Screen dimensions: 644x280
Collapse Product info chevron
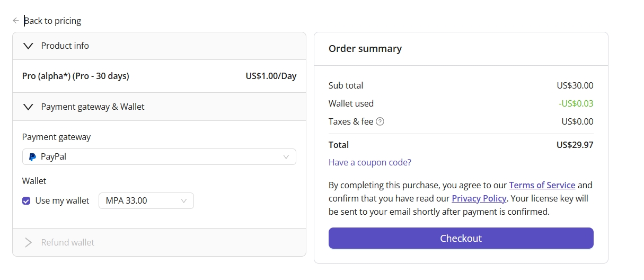tap(29, 46)
